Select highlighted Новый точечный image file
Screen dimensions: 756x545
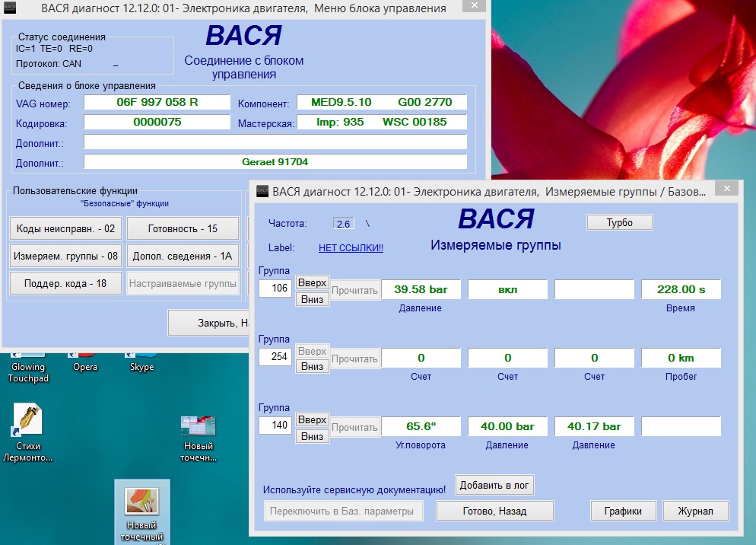(x=141, y=512)
